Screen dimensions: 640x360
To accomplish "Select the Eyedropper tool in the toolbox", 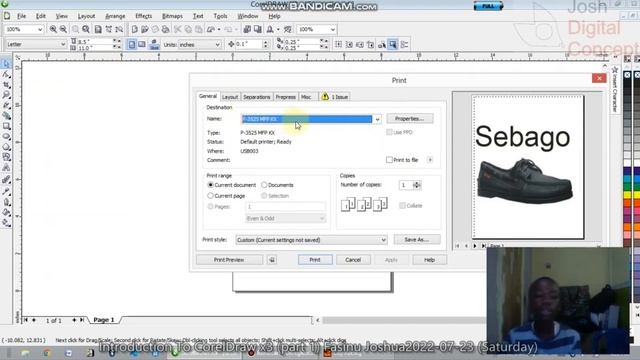I will (x=6, y=191).
